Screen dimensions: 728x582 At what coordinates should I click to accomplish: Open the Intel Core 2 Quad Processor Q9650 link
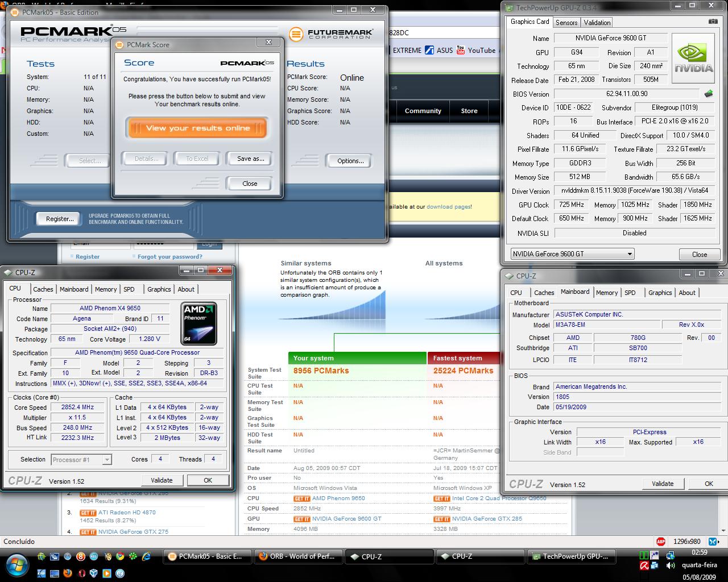[499, 498]
